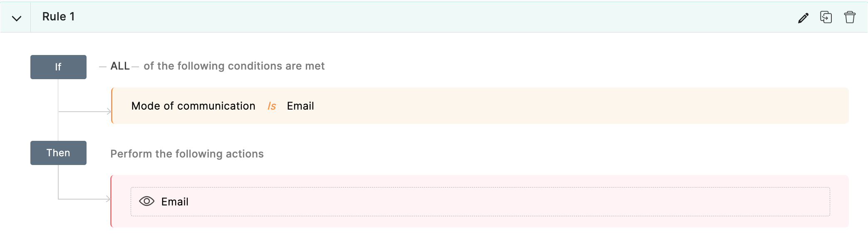Delete Rule 1 with the trash icon
This screenshot has height=245, width=868.
pyautogui.click(x=850, y=17)
